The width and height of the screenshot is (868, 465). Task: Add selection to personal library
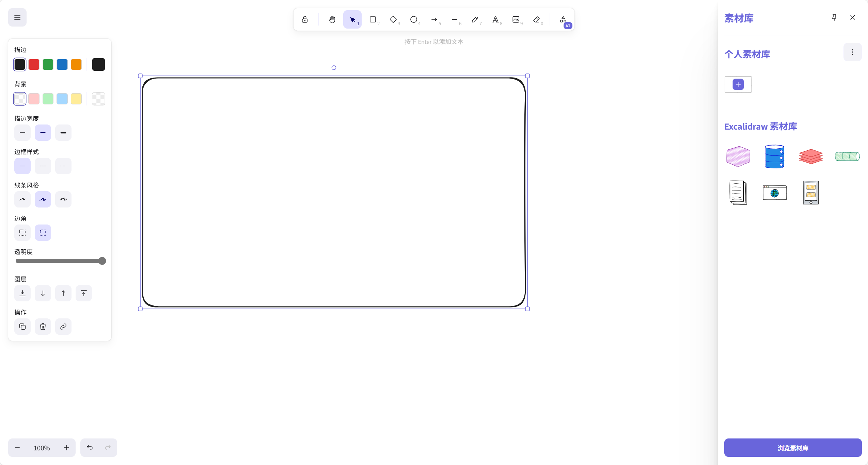pyautogui.click(x=738, y=84)
